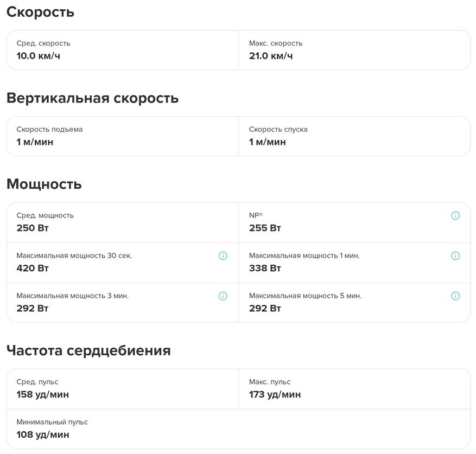Click the value 420 Вт
Viewport: 476px width, 454px height.
click(x=33, y=268)
